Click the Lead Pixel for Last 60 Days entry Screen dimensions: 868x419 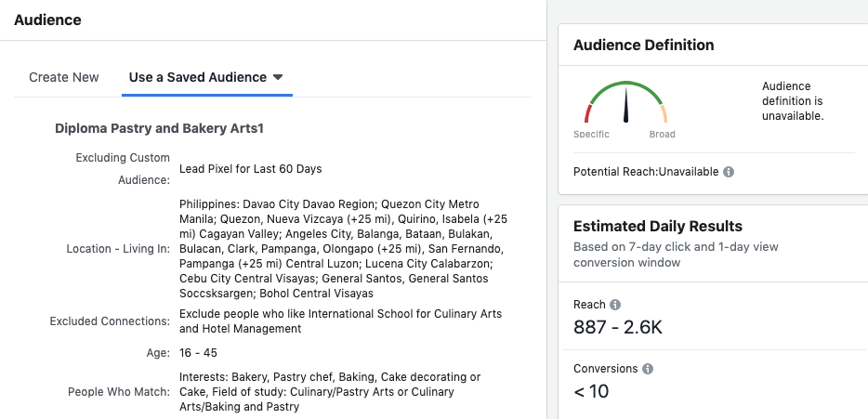click(x=250, y=169)
